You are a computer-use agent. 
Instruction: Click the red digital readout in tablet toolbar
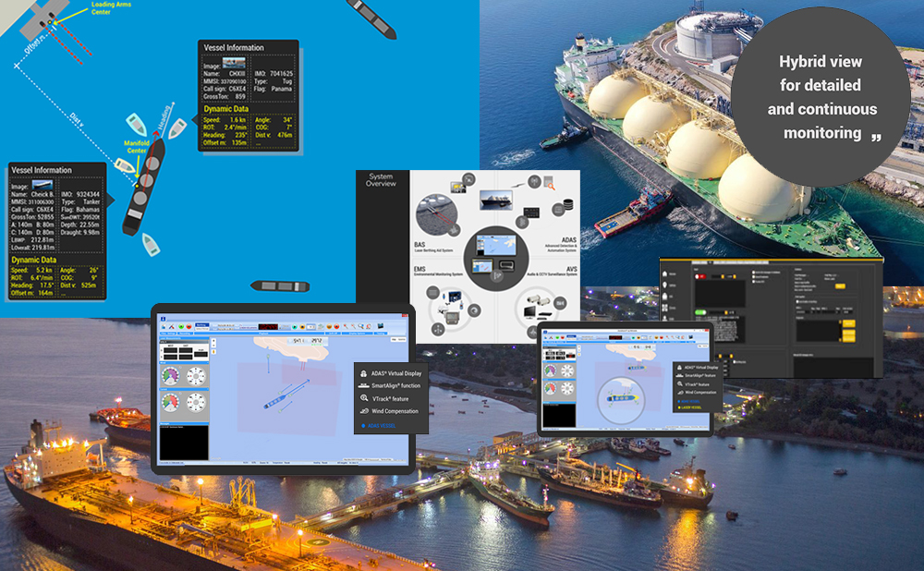270,325
